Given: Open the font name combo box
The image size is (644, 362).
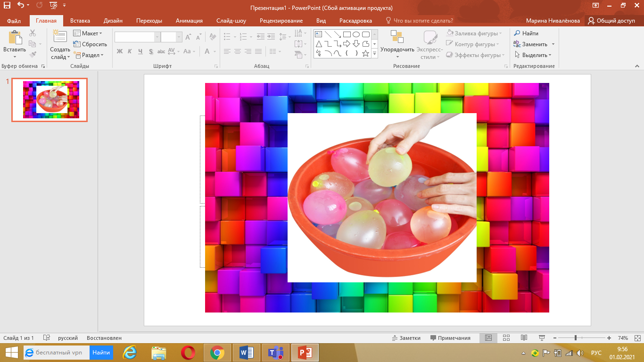Looking at the screenshot, I should coord(138,37).
